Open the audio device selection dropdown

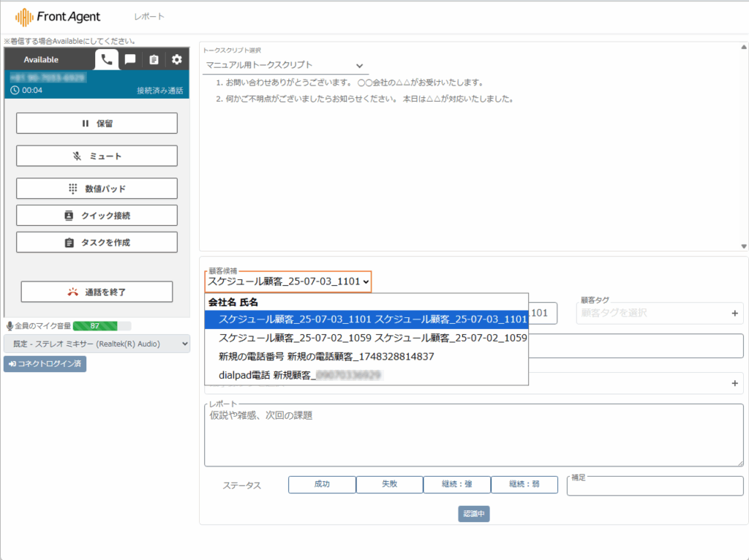(x=97, y=344)
